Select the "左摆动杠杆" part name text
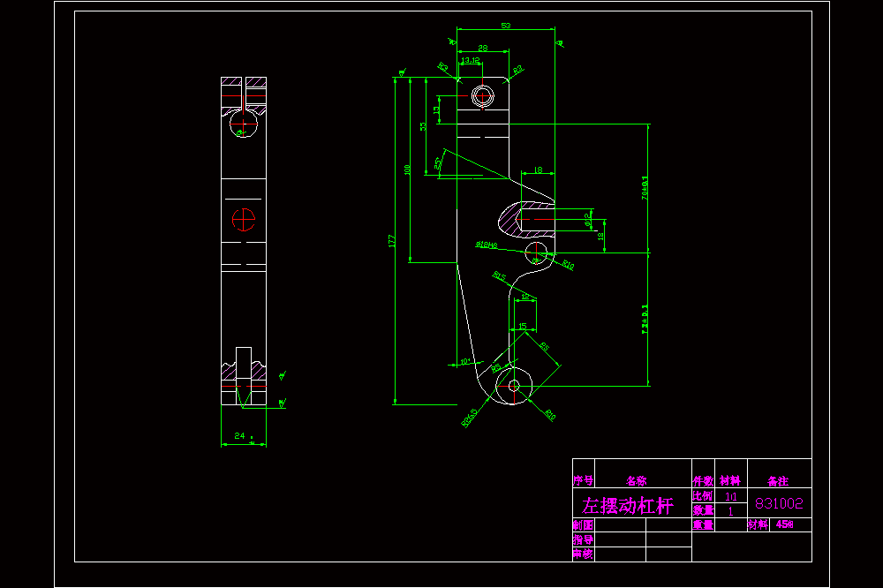Viewport: 883px width, 588px height. tap(627, 506)
